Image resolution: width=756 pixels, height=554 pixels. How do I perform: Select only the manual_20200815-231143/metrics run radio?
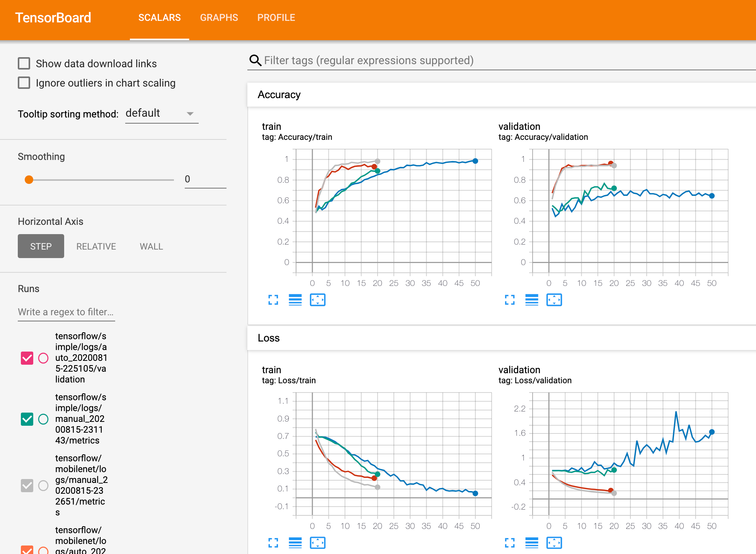point(43,419)
